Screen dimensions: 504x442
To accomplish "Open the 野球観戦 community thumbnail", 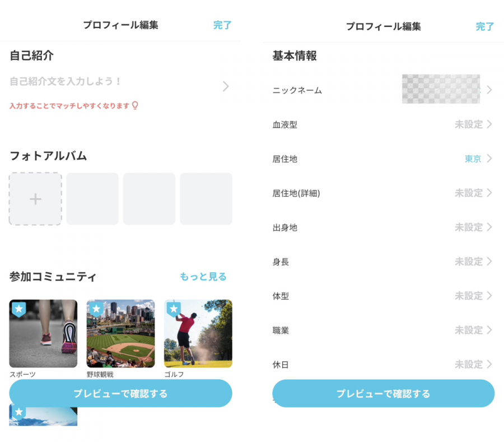I will [120, 334].
